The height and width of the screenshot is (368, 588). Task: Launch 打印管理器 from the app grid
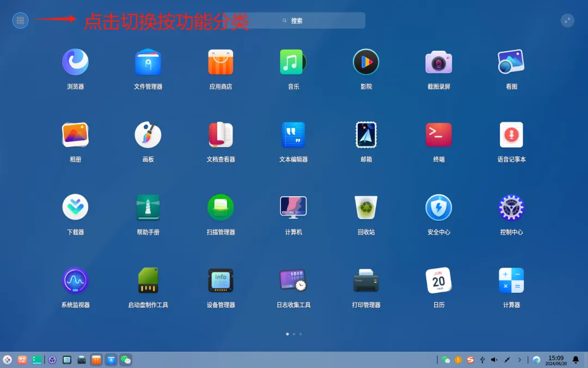pos(366,280)
